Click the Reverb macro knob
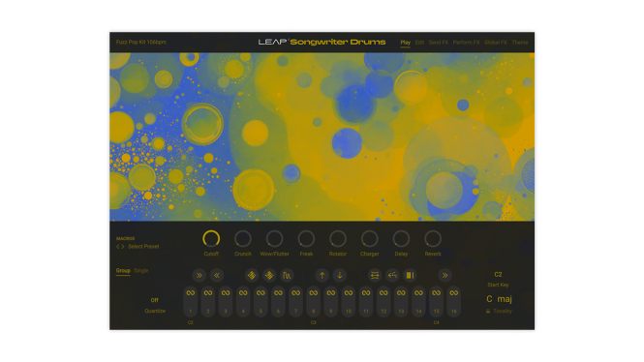The height and width of the screenshot is (362, 644). point(433,238)
